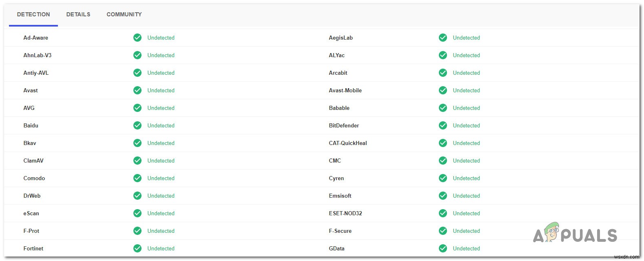This screenshot has height=261, width=644.
Task: Click the Emsisoft green check icon
Action: (x=443, y=196)
